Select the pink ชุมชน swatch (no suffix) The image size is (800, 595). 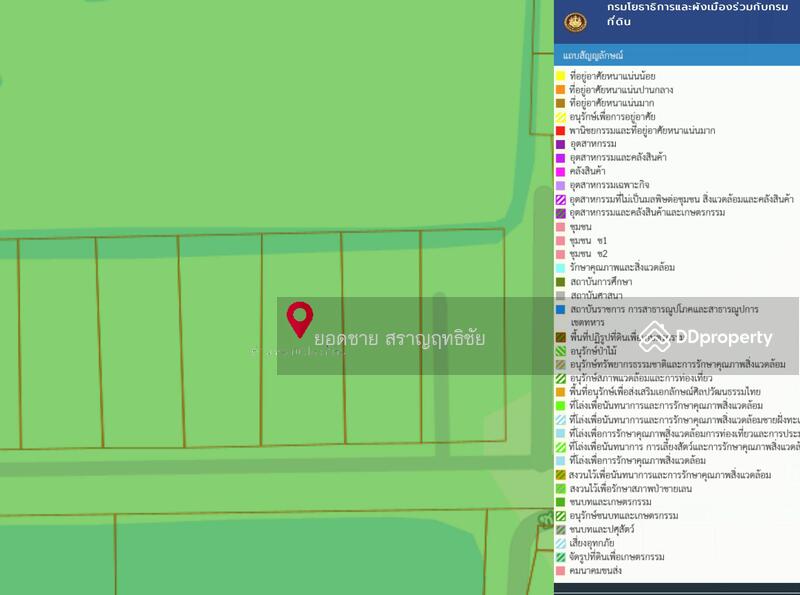[x=560, y=227]
